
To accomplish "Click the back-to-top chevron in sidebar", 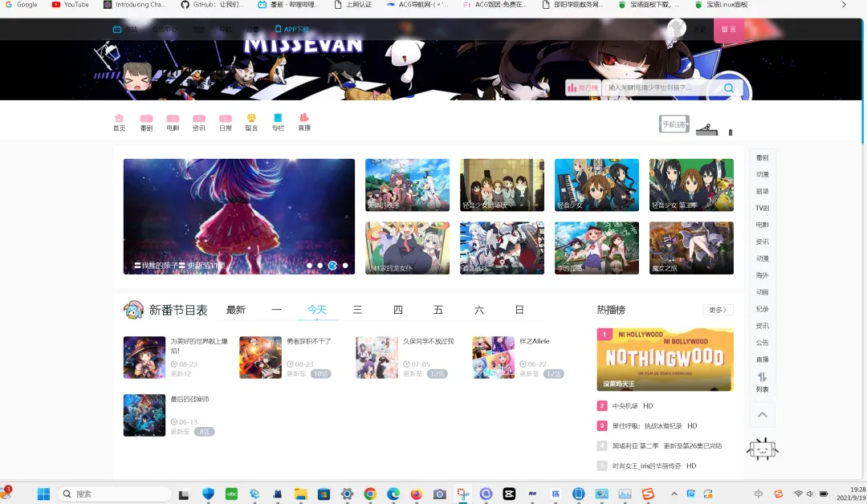I will pyautogui.click(x=762, y=414).
